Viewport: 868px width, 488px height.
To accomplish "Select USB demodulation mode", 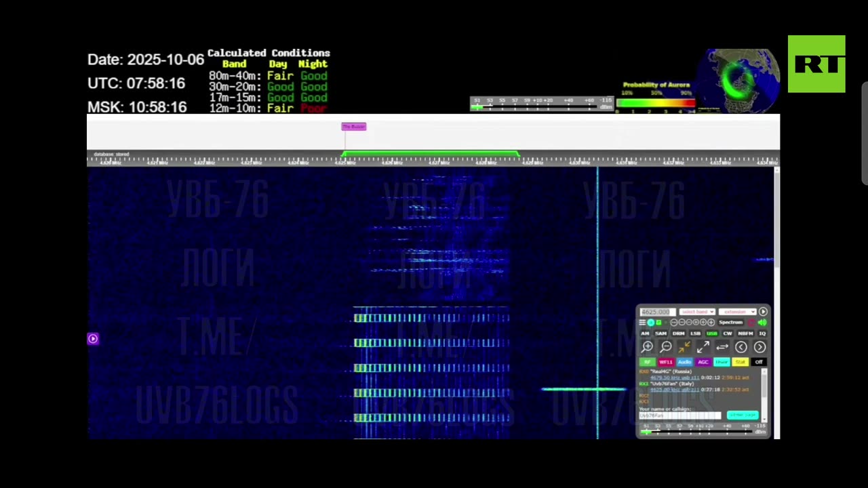I will pyautogui.click(x=712, y=333).
